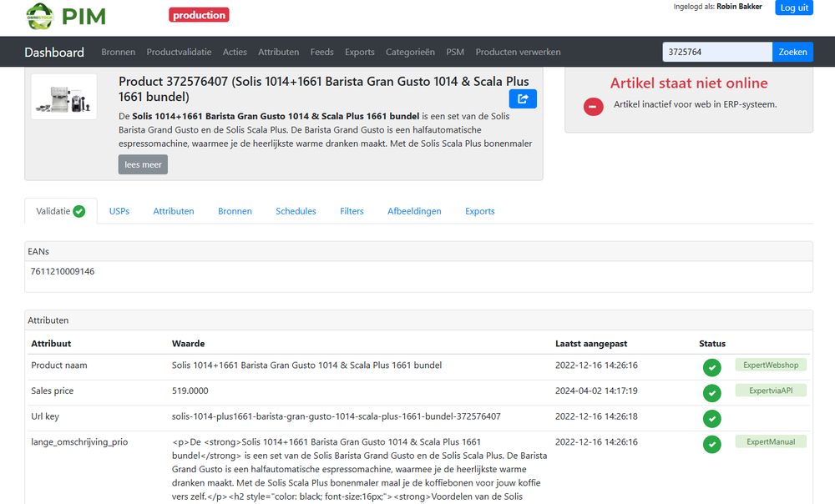Image resolution: width=835 pixels, height=504 pixels.
Task: Click the Log uit button
Action: pyautogui.click(x=794, y=8)
